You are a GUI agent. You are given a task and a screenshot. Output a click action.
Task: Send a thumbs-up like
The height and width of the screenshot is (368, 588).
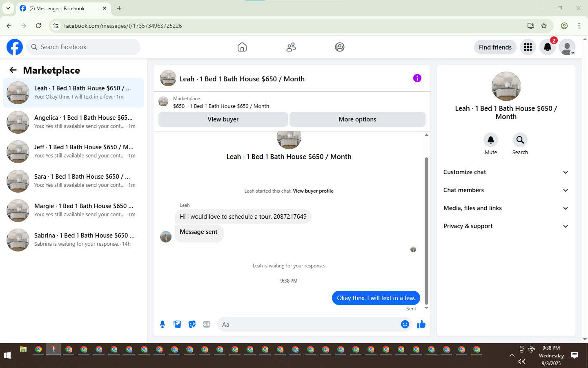pyautogui.click(x=421, y=324)
